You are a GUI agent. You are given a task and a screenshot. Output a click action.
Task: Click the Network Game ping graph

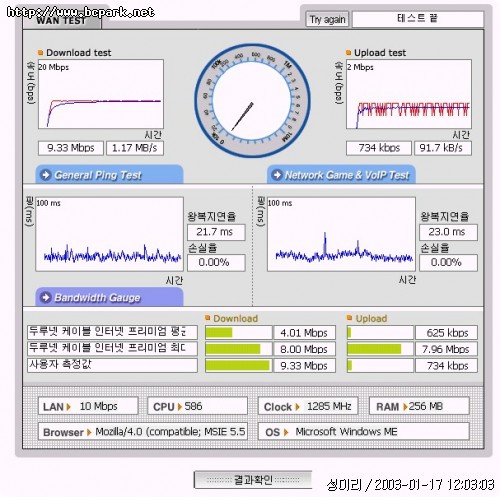[341, 234]
